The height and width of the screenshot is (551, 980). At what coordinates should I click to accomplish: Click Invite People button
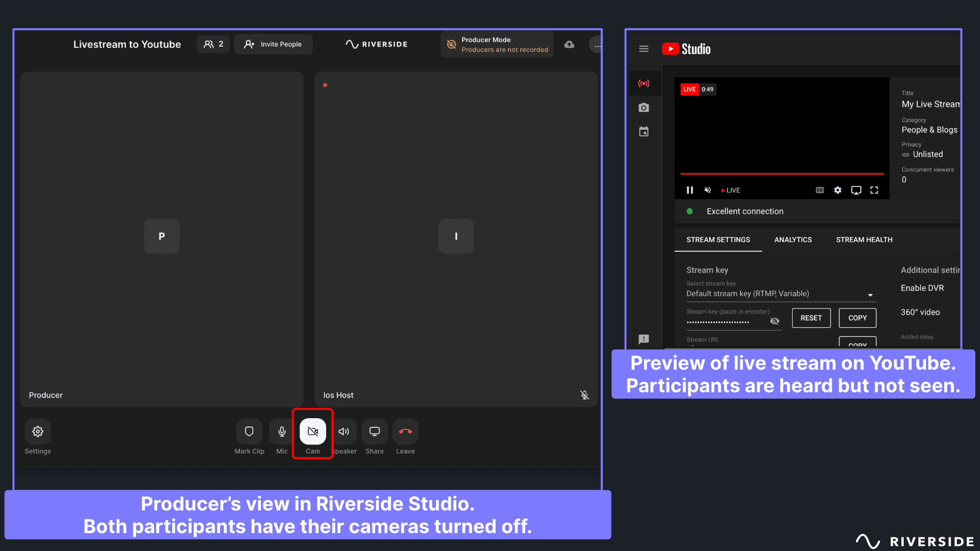point(273,44)
